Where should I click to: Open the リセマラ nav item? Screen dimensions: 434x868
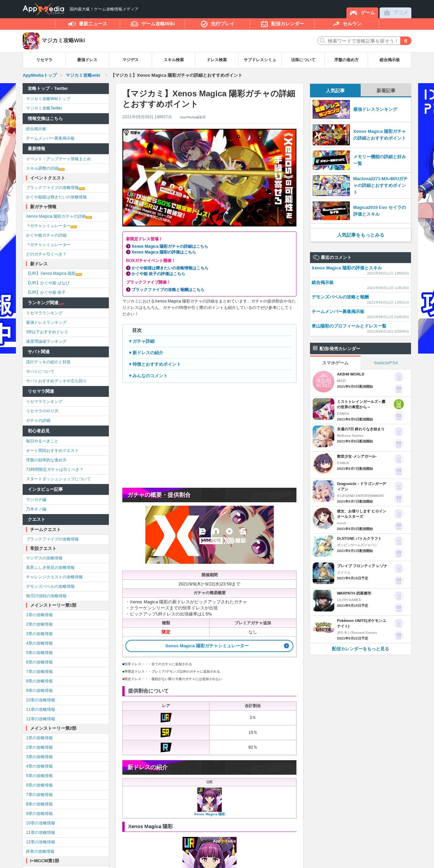44,60
